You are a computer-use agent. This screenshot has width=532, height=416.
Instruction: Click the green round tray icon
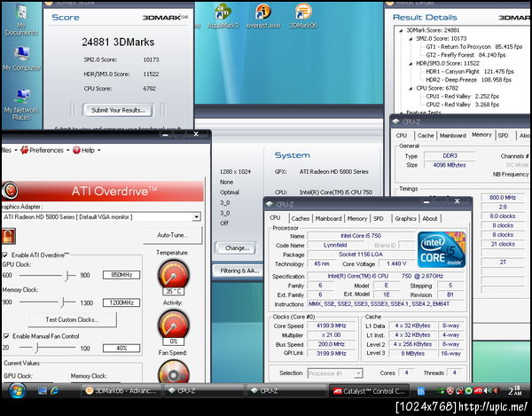(x=468, y=391)
